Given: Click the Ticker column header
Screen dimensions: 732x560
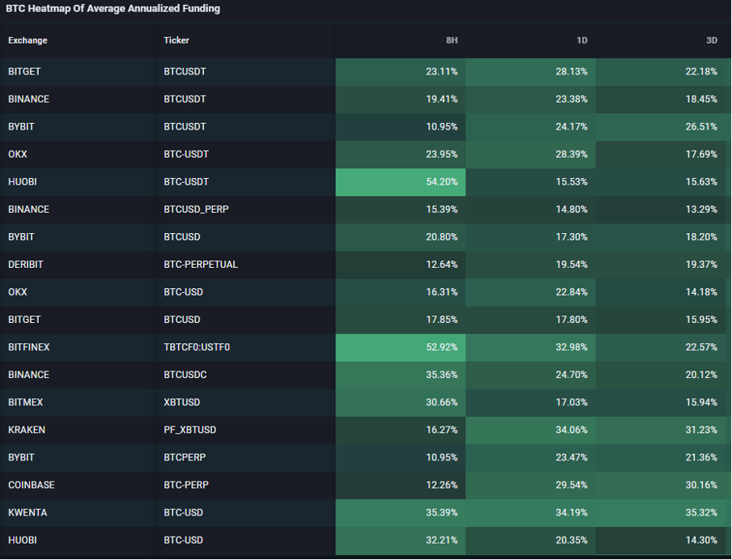Looking at the screenshot, I should 177,40.
